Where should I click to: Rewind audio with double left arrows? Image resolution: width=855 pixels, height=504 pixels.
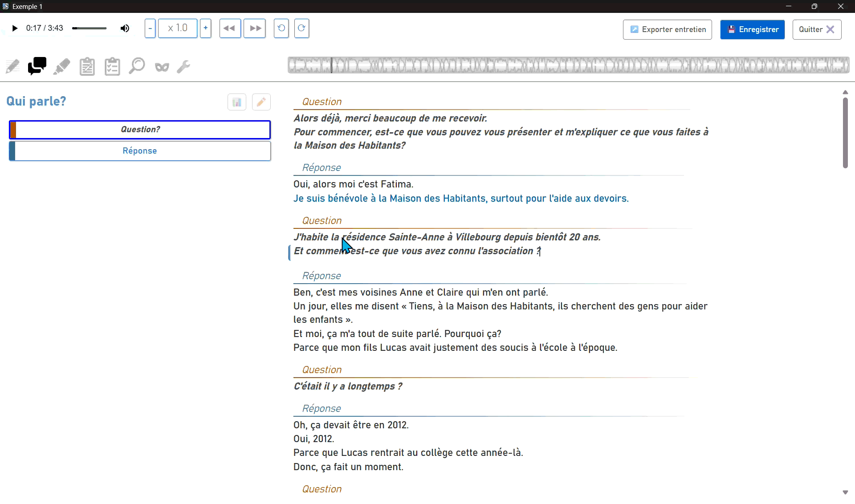click(230, 28)
